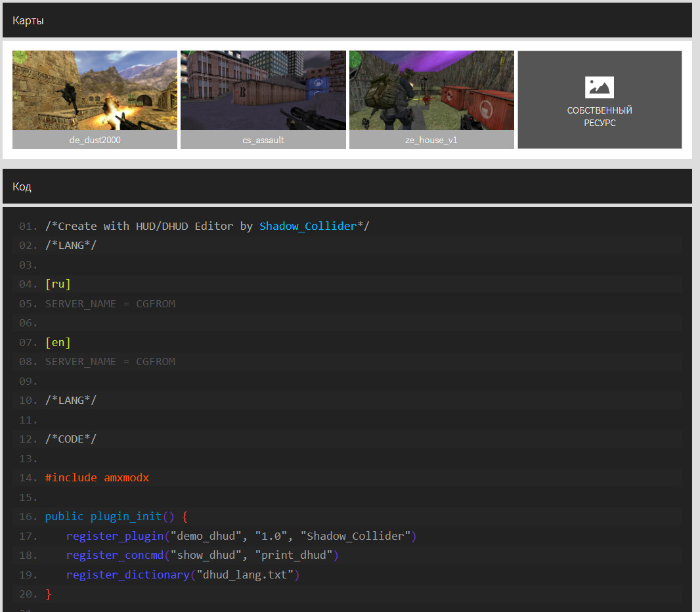Select the ze_house_v1 map thumbnail
The width and height of the screenshot is (700, 612).
(431, 90)
